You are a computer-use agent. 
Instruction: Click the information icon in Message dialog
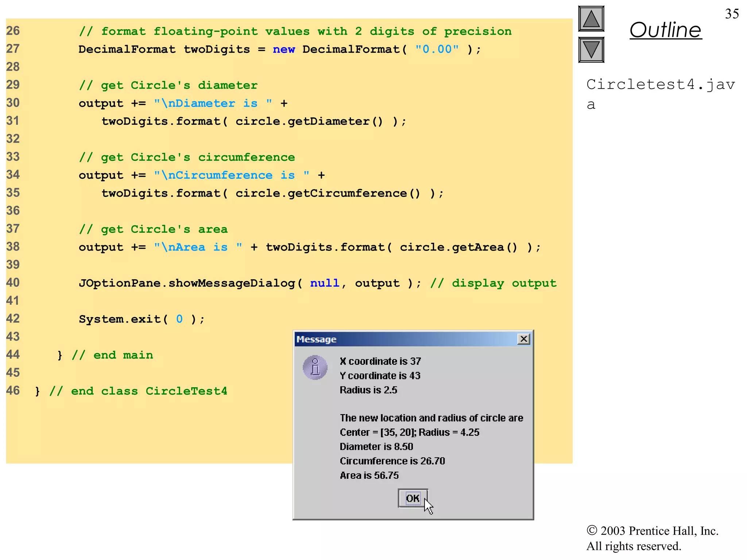click(x=315, y=367)
